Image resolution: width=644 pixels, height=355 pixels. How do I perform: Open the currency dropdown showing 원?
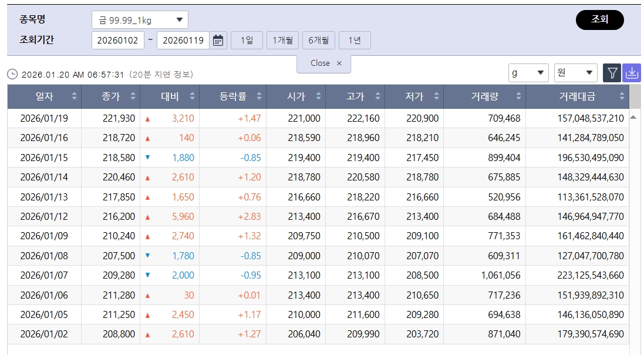(x=575, y=72)
